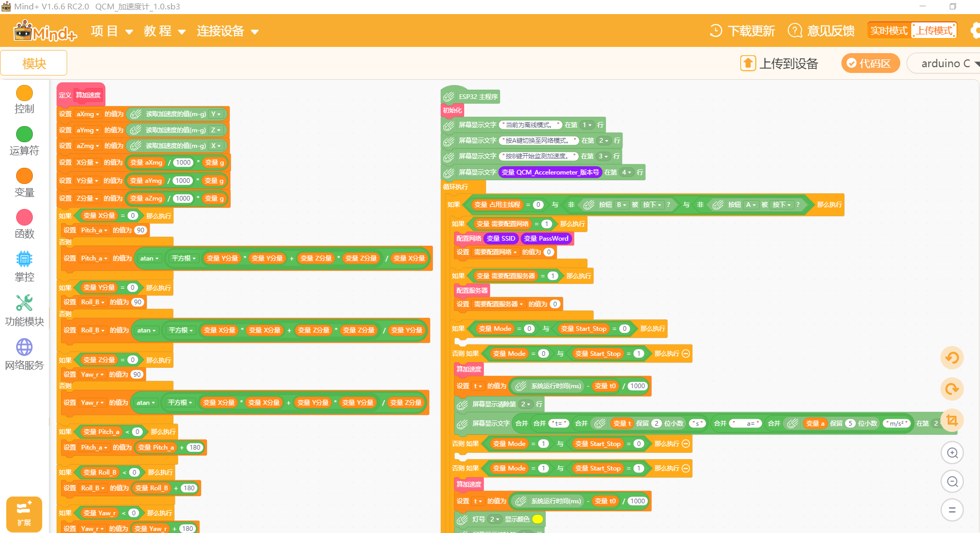Open the Y axis dropdown in aXmg block
Viewport: 980px width, 533px height.
[x=216, y=114]
